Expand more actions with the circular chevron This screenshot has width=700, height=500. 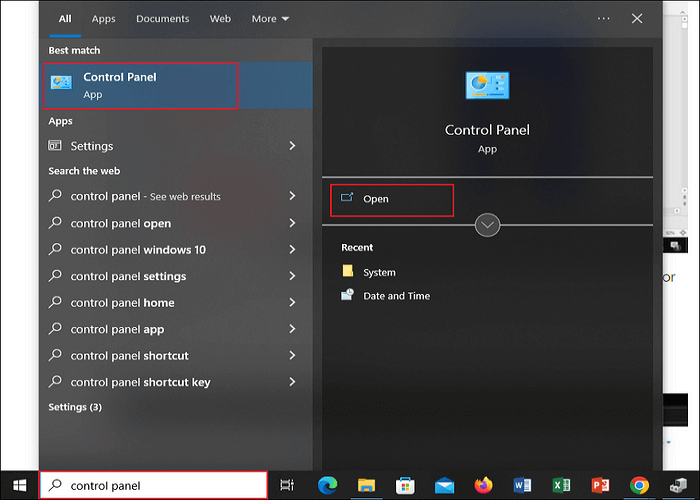pos(487,225)
